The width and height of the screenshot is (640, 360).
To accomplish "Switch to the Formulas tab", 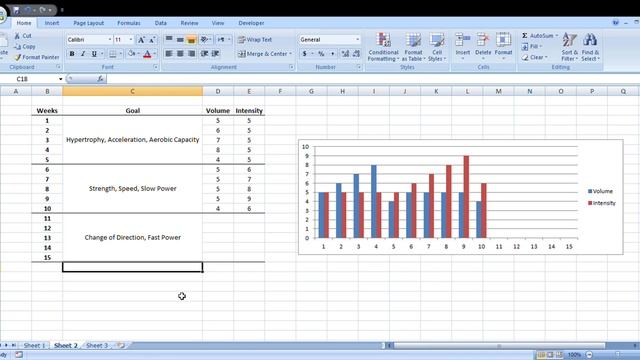I will click(x=129, y=23).
